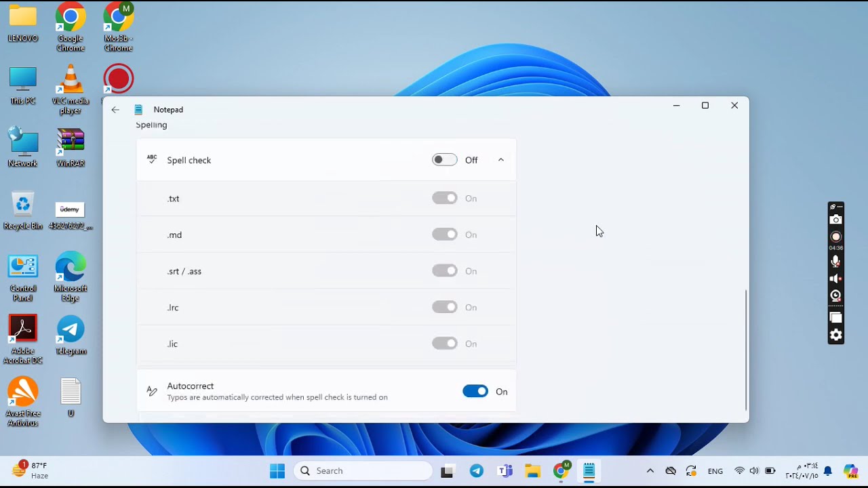868x488 pixels.
Task: Open the text file named U
Action: click(71, 398)
